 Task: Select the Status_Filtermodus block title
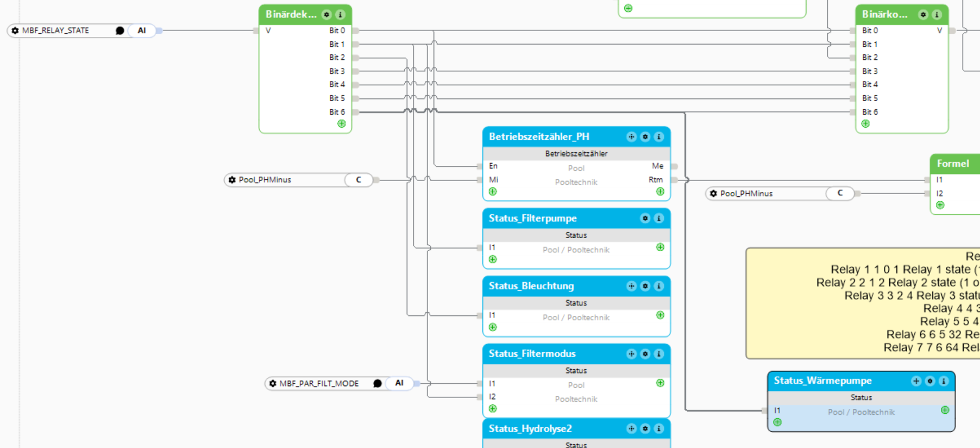coord(532,354)
